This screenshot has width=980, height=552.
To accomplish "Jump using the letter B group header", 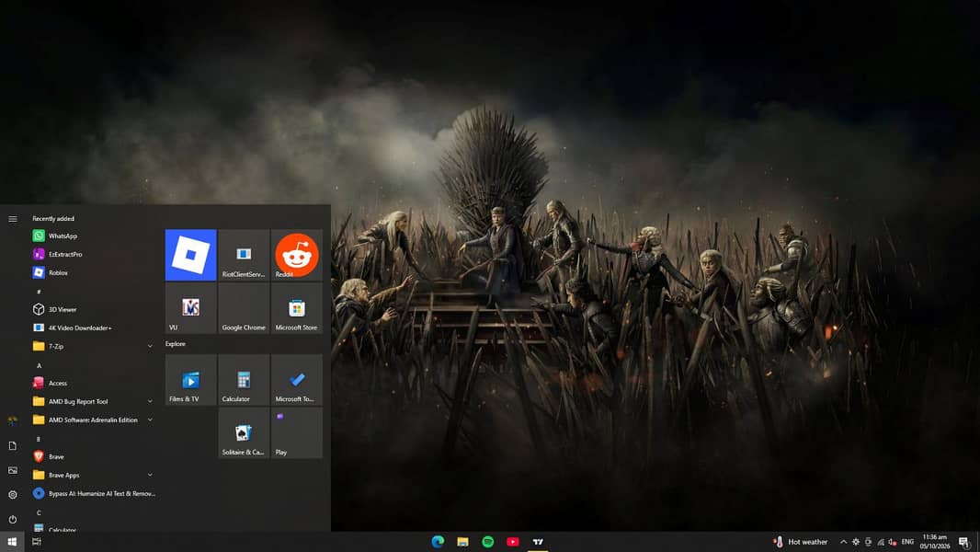I will tap(39, 439).
